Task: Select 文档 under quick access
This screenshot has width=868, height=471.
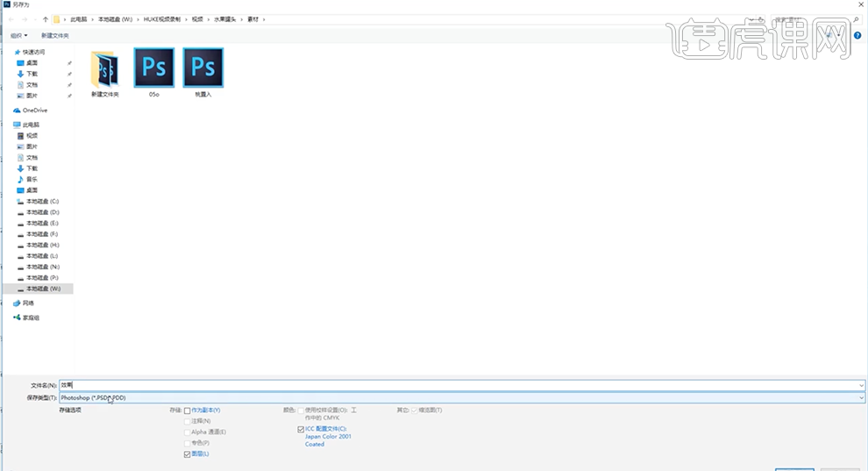Action: point(28,85)
